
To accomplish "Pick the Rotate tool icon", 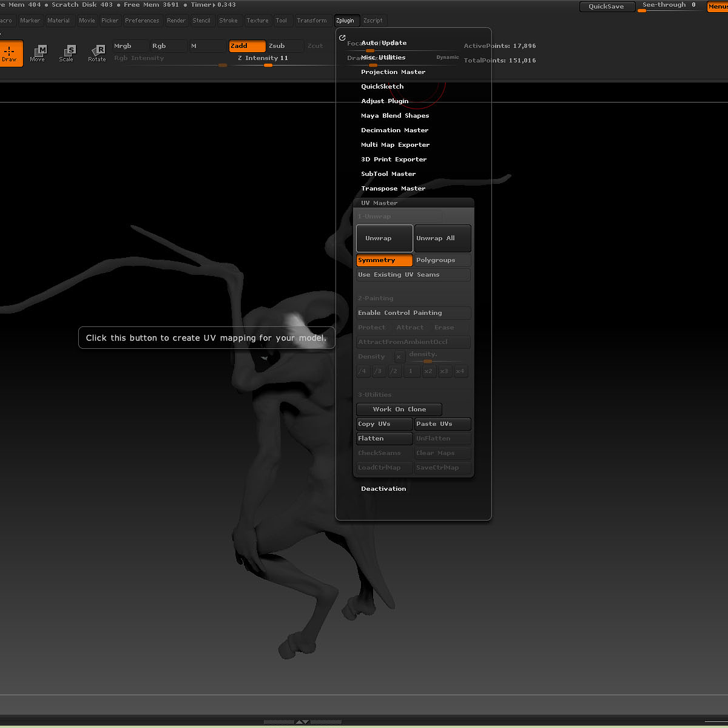I will click(97, 53).
